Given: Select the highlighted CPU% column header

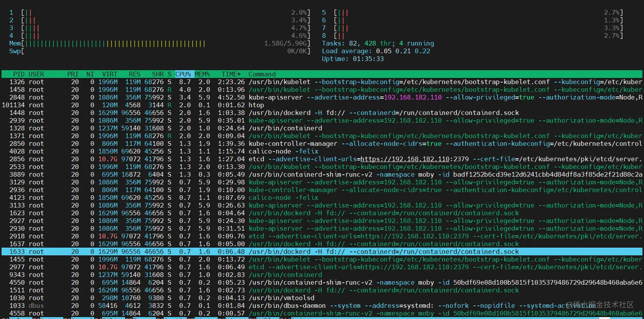Looking at the screenshot, I should click(184, 74).
